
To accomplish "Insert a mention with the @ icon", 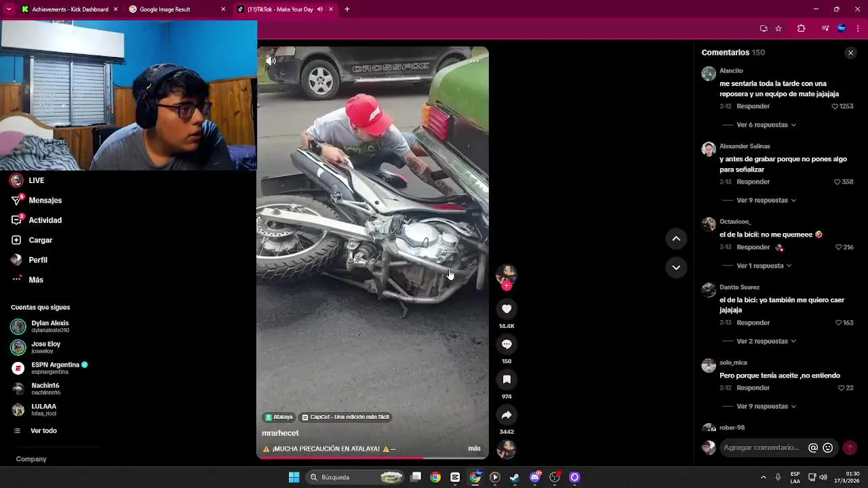I will coord(813,448).
